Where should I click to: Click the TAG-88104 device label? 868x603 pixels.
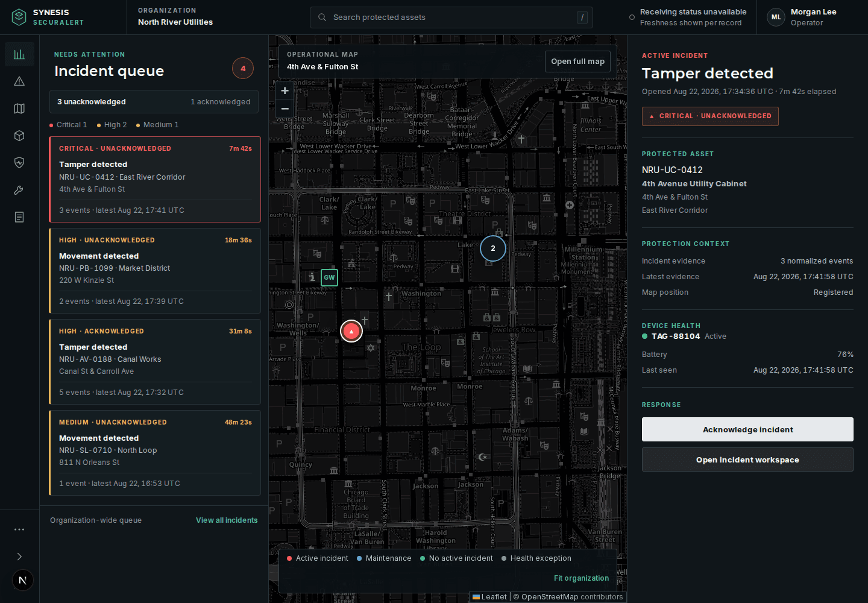click(676, 336)
